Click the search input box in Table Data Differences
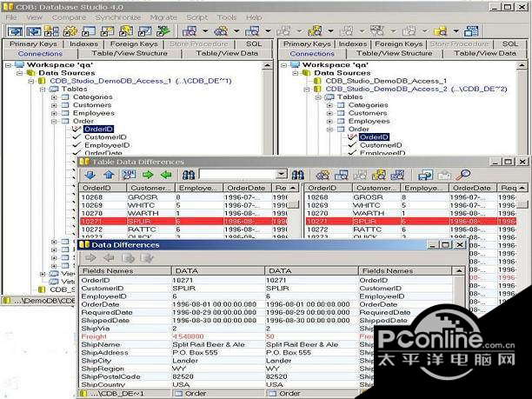 click(237, 175)
